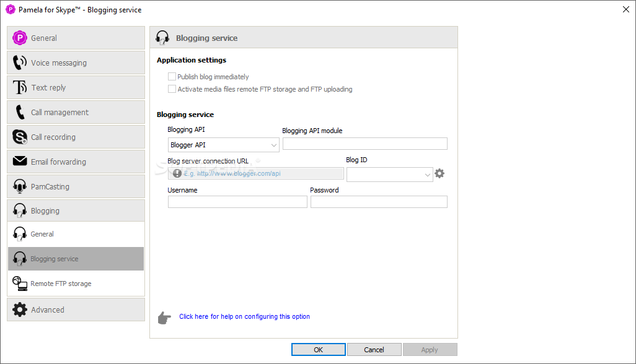
Task: Click into the Username field
Action: tap(237, 202)
